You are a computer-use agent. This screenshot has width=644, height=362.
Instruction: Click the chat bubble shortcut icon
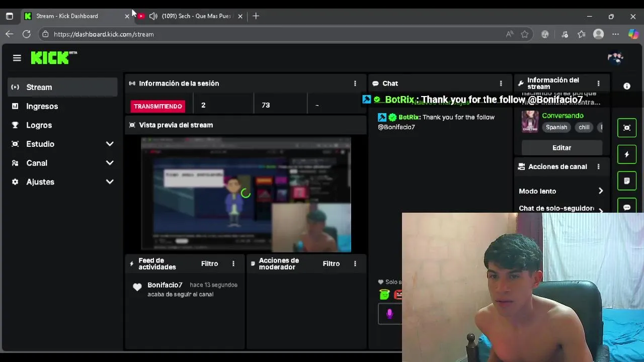tap(627, 206)
